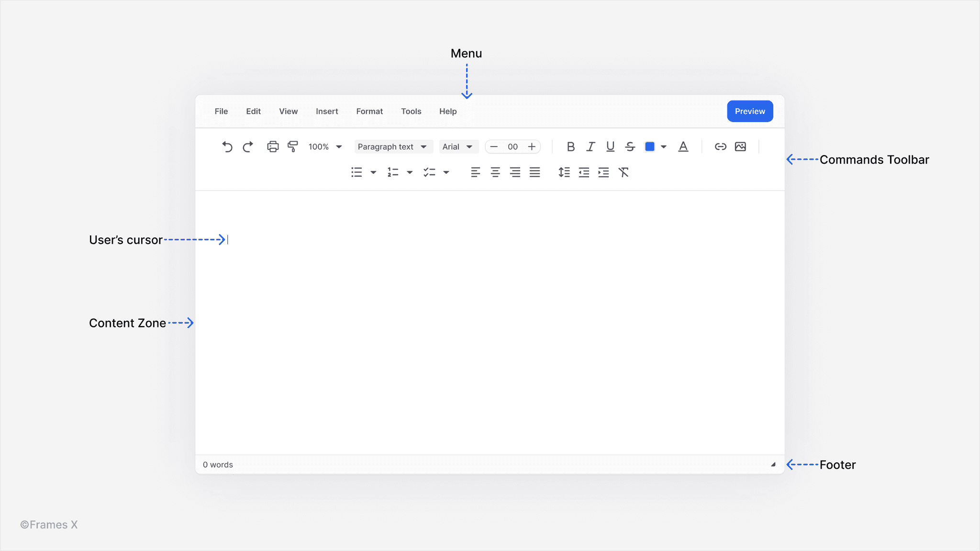Open the Arial font dropdown
980x551 pixels.
[457, 146]
